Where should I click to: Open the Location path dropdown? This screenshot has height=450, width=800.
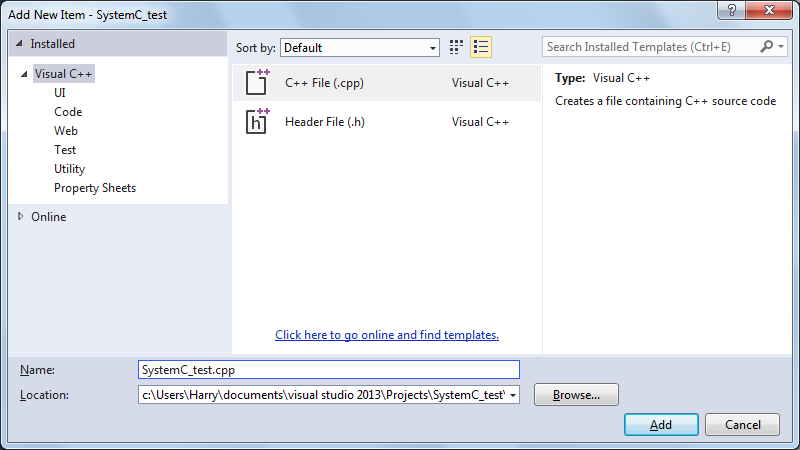coord(514,395)
